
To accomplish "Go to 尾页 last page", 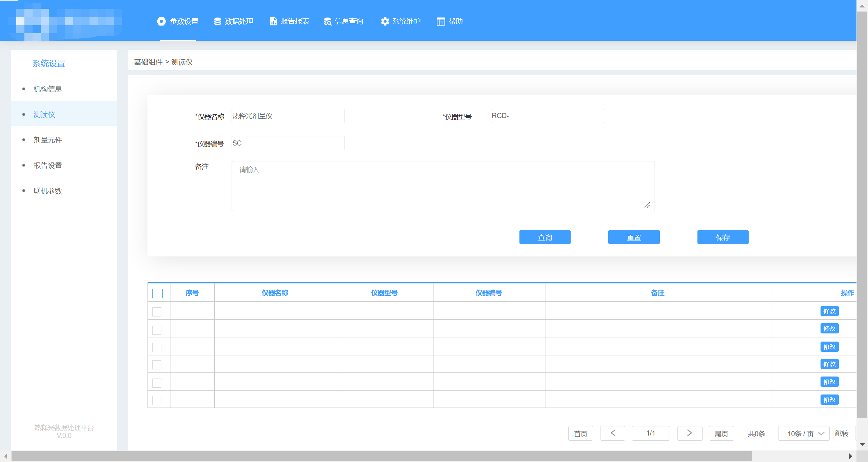I will click(x=721, y=434).
